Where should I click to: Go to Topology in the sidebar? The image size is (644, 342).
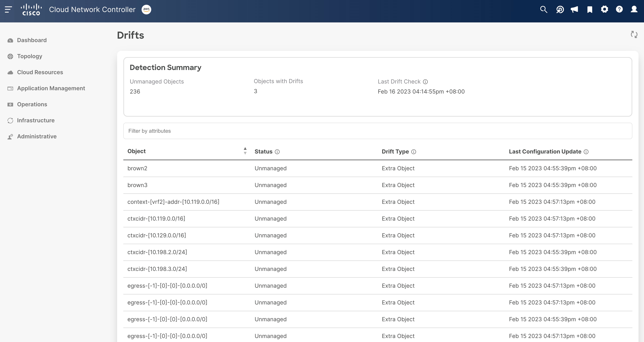pos(30,56)
